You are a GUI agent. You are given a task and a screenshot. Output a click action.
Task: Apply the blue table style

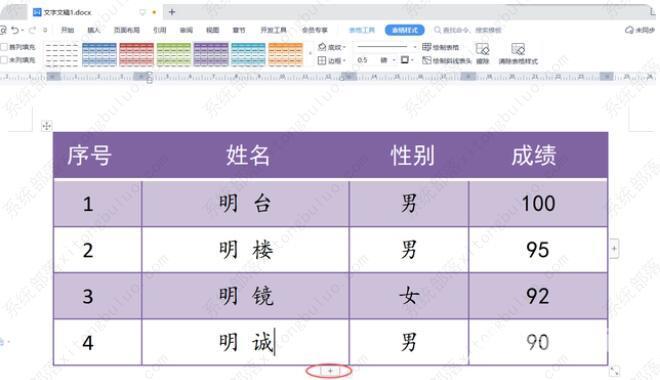coord(99,55)
